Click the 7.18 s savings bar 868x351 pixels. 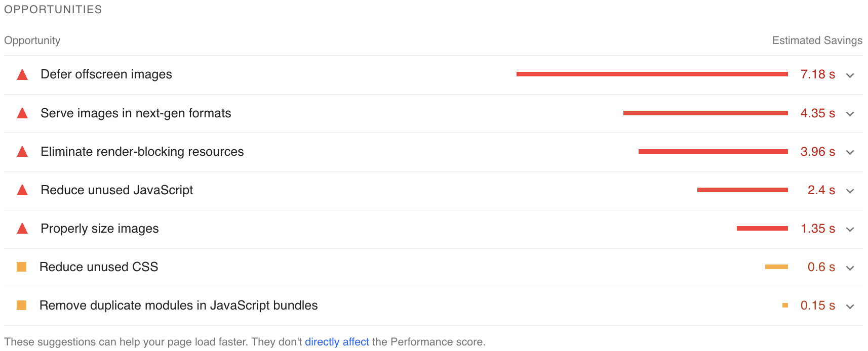[x=652, y=74]
